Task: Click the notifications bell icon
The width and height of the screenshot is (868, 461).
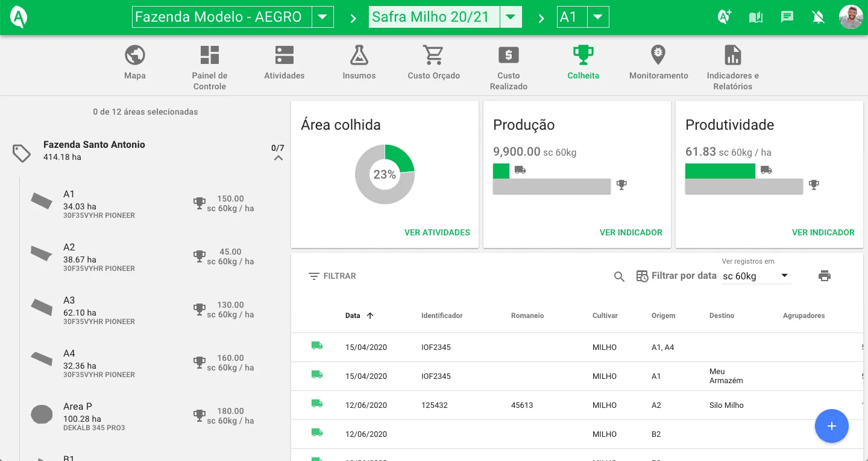Action: pos(818,16)
